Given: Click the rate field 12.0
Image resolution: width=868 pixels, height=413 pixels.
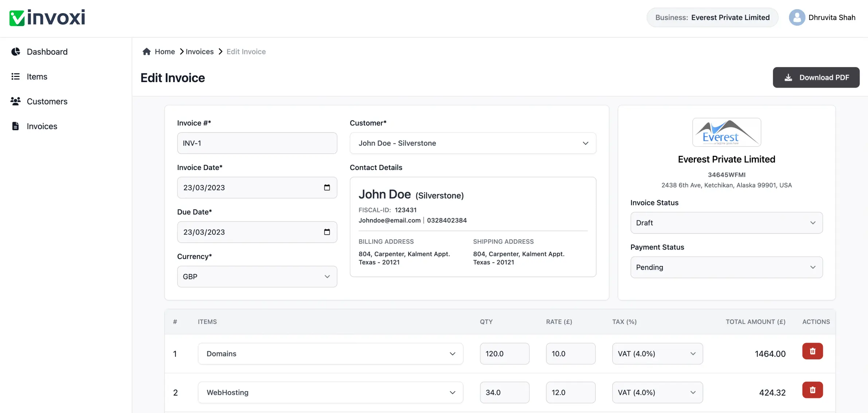Looking at the screenshot, I should [570, 392].
